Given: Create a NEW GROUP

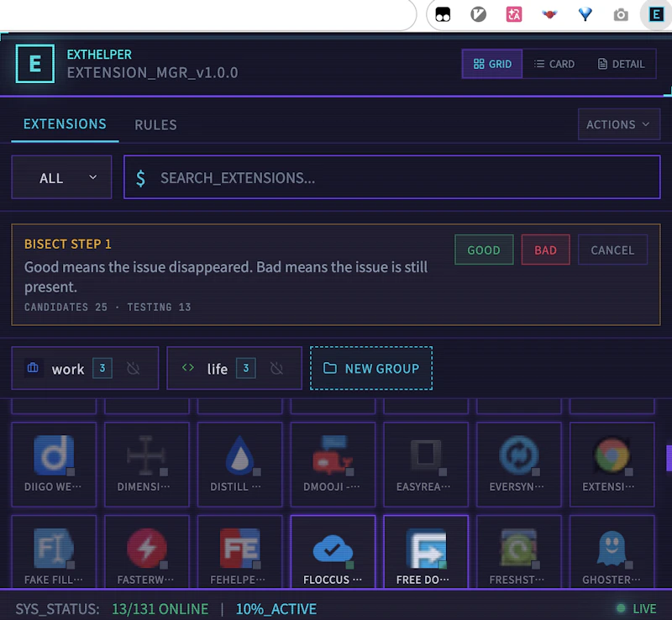Looking at the screenshot, I should 371,368.
